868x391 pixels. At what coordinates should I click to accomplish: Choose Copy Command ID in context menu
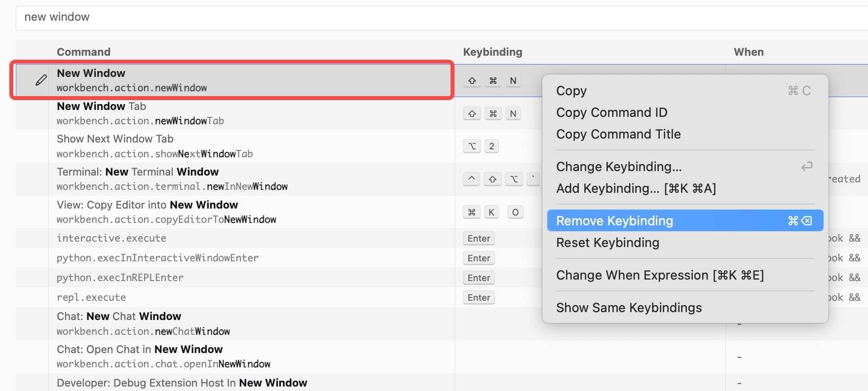click(x=611, y=112)
